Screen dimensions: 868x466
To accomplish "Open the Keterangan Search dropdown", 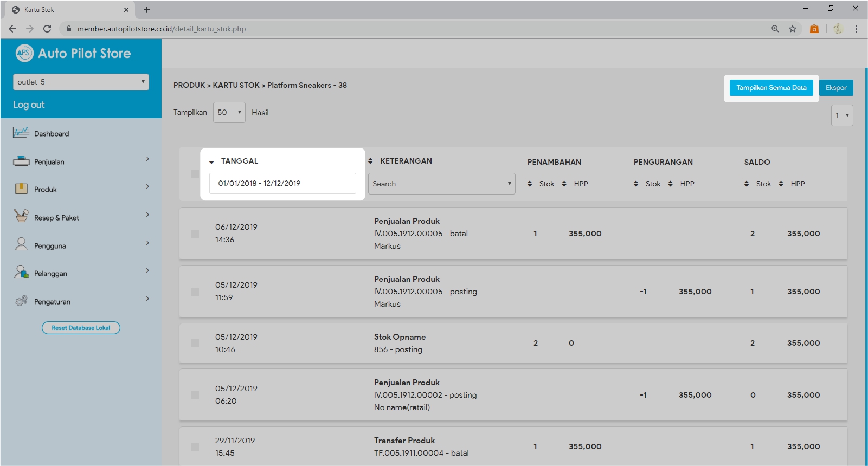I will (x=441, y=184).
